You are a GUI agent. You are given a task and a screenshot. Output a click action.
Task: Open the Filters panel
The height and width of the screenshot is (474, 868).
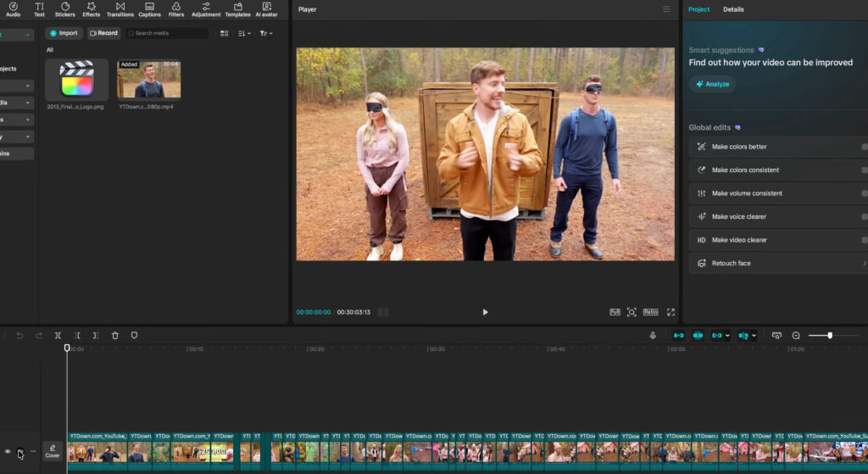pos(176,9)
